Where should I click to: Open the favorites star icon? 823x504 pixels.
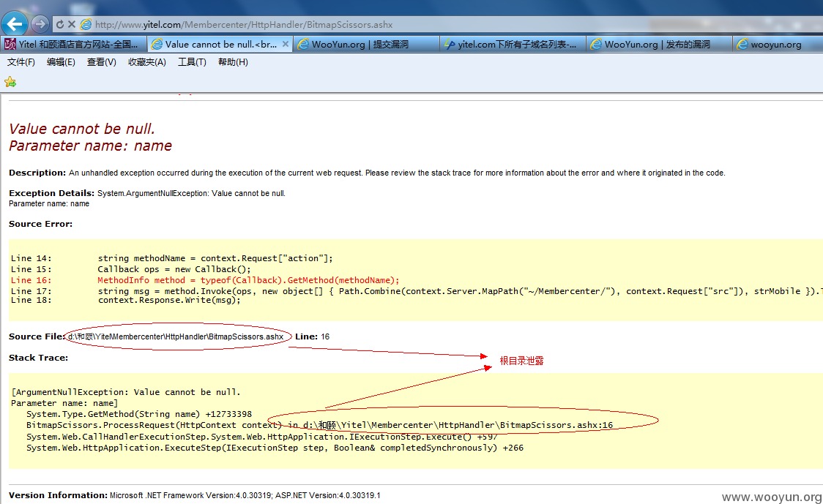pyautogui.click(x=10, y=82)
